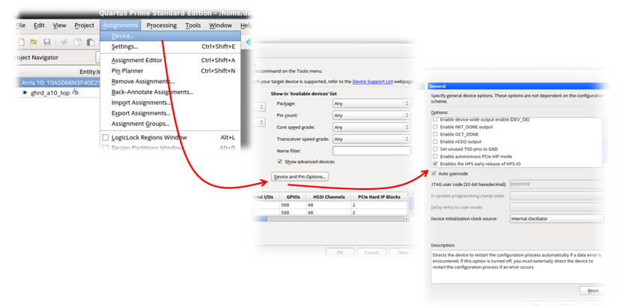Image resolution: width=644 pixels, height=306 pixels.
Task: Choose Export Assignments... entry
Action: (171, 113)
